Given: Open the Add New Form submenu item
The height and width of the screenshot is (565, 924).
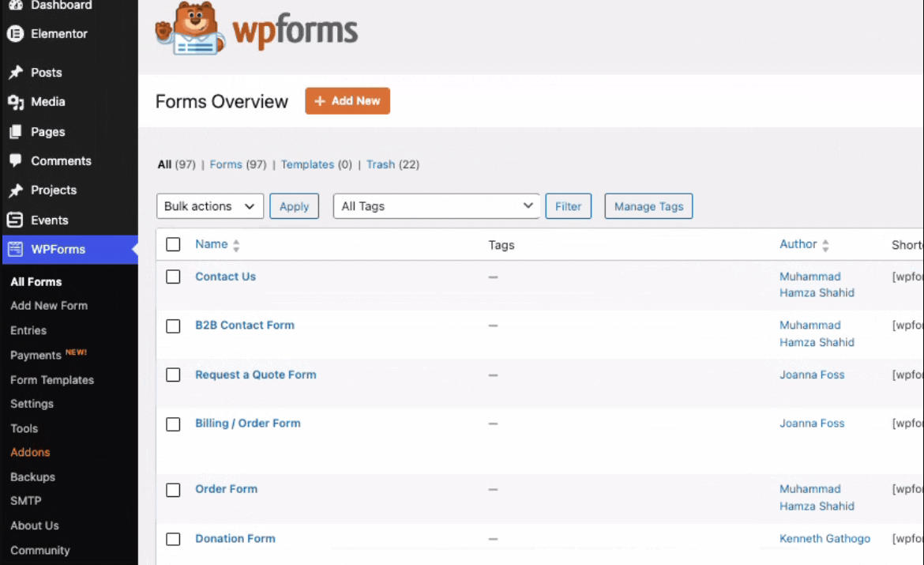Looking at the screenshot, I should point(49,306).
